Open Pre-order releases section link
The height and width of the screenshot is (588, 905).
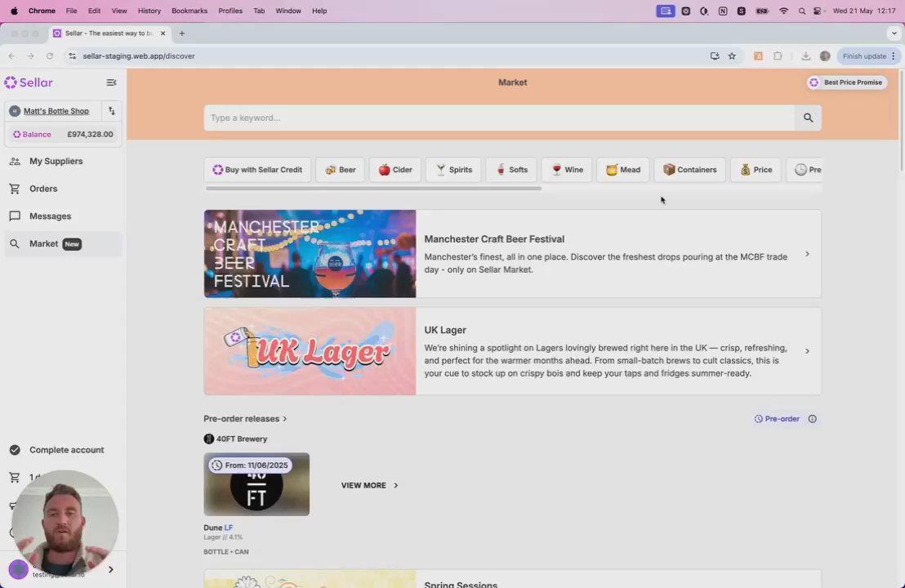(x=245, y=418)
